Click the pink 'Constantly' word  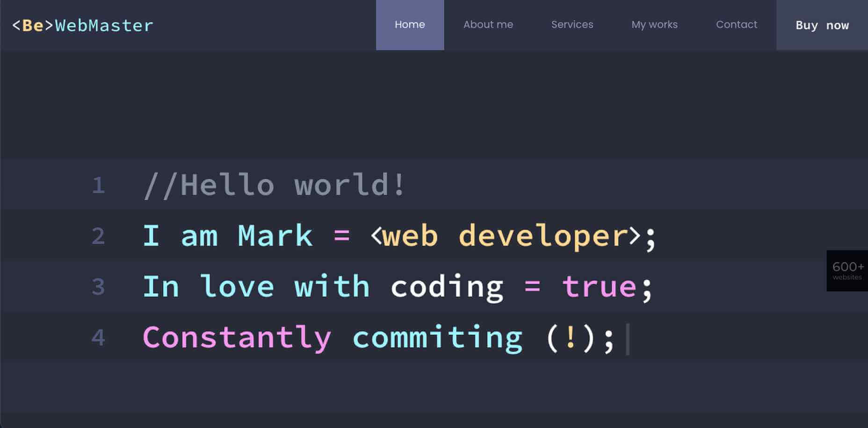coord(237,337)
